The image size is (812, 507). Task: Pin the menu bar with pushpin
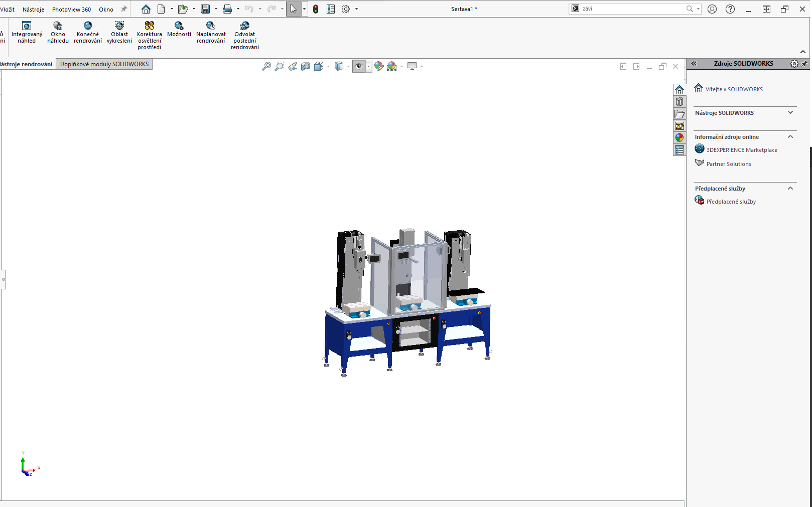[x=124, y=9]
